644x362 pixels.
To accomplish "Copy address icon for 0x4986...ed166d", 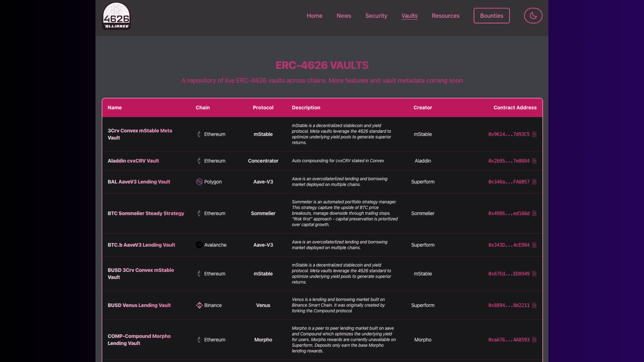I will 534,213.
